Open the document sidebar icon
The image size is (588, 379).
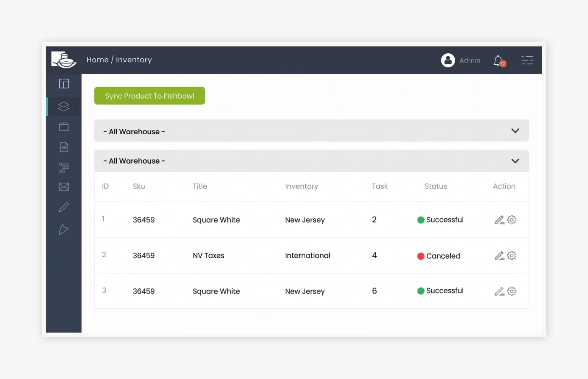point(64,147)
